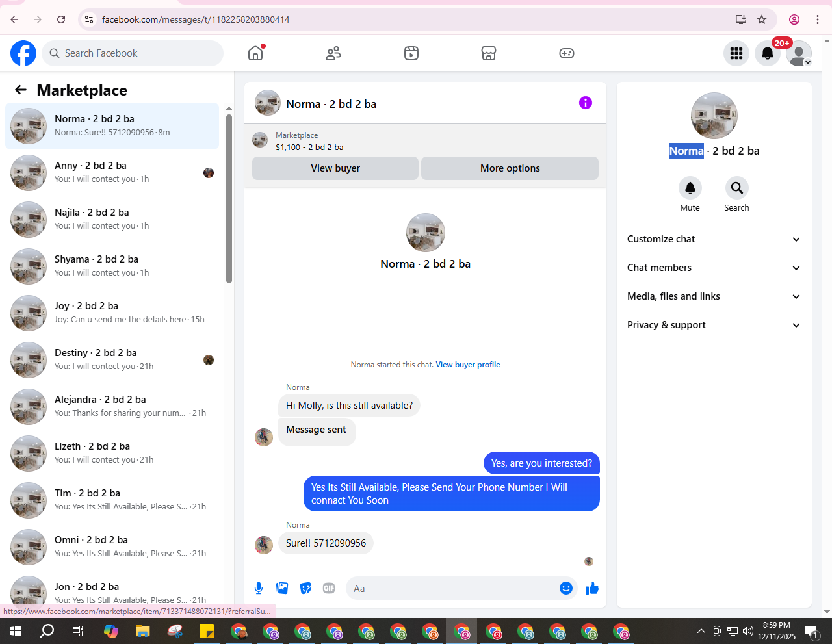Click install app icon in address bar
The image size is (832, 644).
click(741, 19)
